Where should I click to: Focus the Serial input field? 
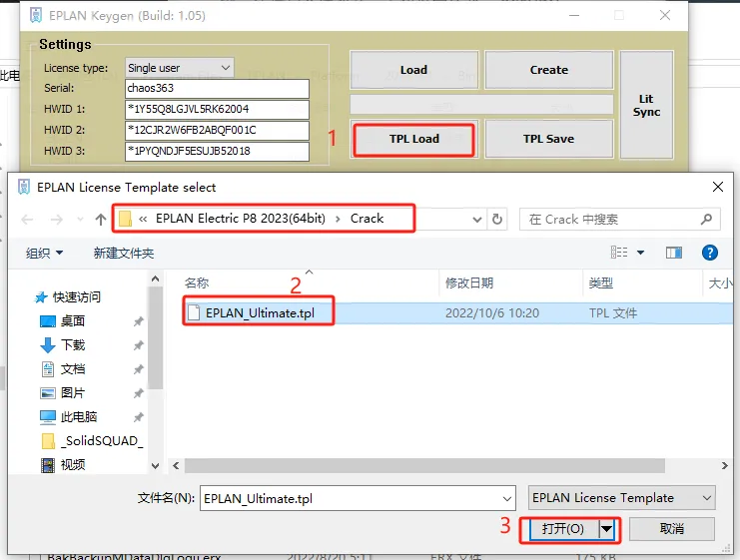click(217, 88)
